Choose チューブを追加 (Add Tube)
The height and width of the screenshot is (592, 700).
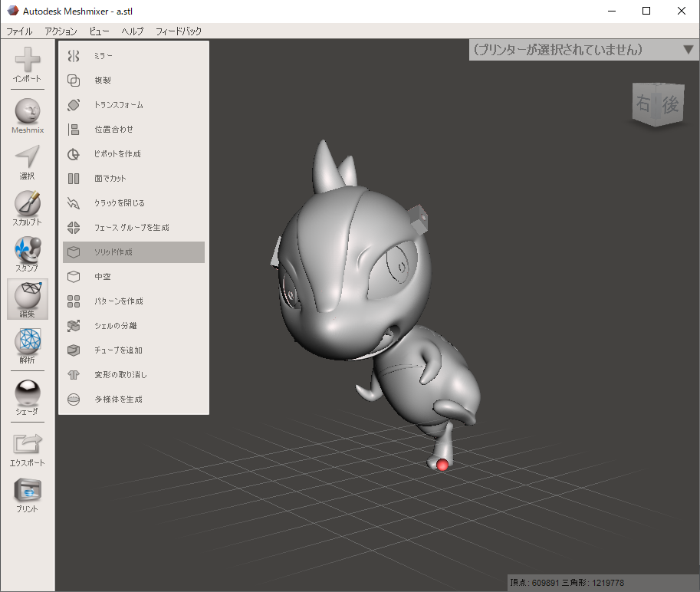(133, 350)
